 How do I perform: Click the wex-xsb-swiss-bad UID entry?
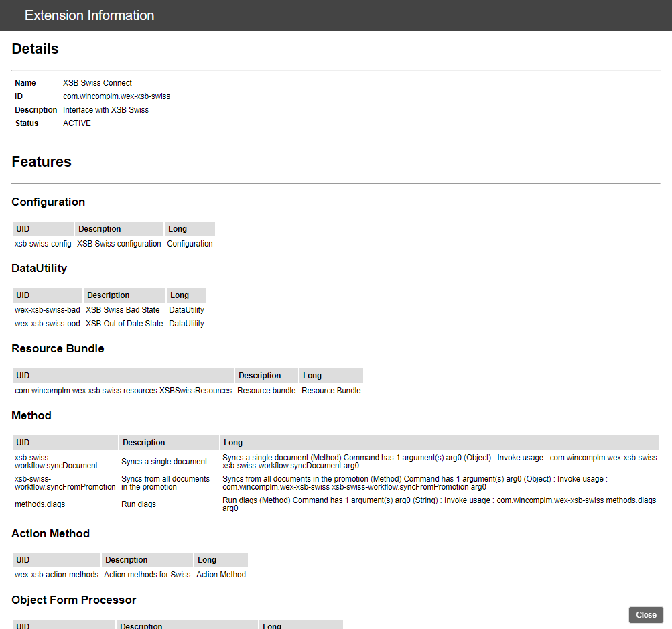pos(48,310)
